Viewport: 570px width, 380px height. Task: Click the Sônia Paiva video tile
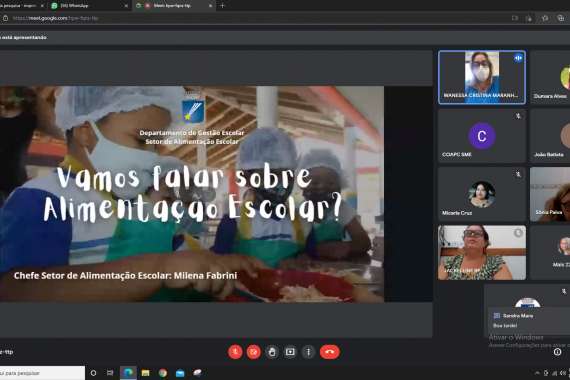pos(550,194)
